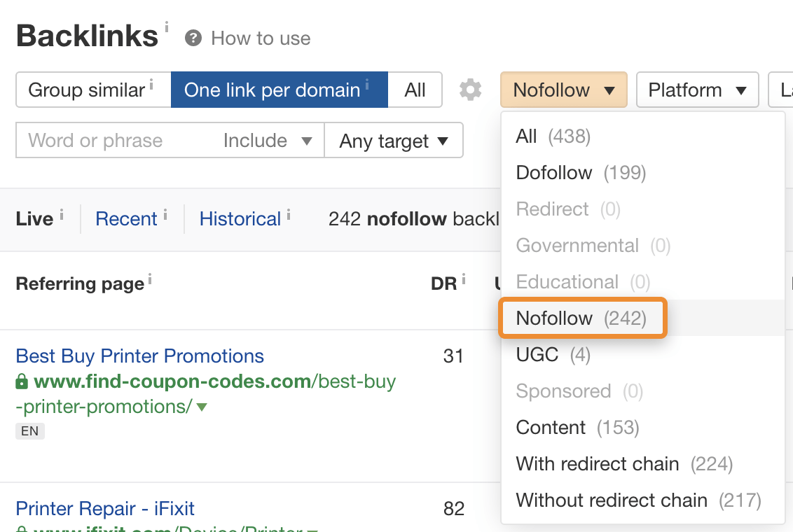Image resolution: width=793 pixels, height=532 pixels.
Task: Select UGC (4) in the link type menu
Action: click(x=553, y=355)
